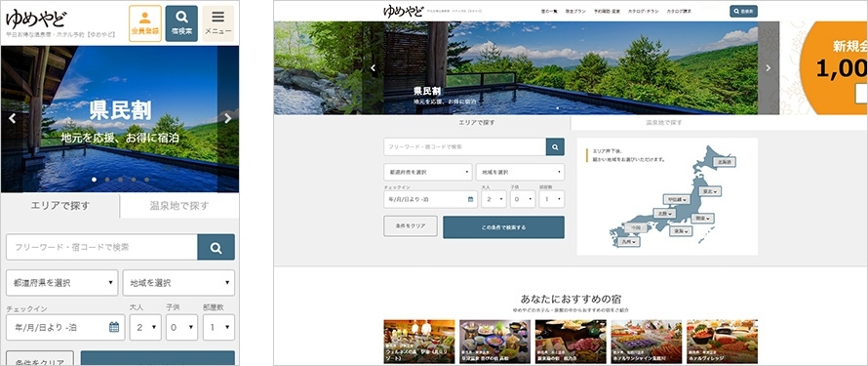Select the second carousel dot on mobile banner
868x366 pixels.
[x=107, y=180]
